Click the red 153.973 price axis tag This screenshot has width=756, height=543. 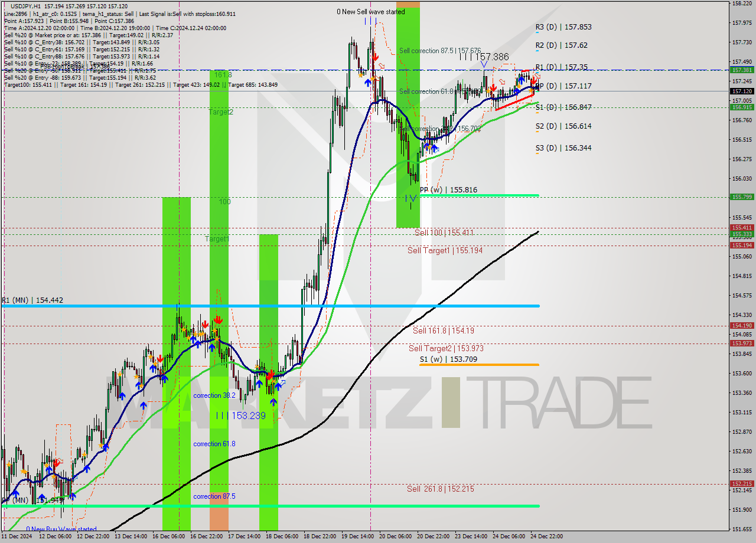click(742, 344)
